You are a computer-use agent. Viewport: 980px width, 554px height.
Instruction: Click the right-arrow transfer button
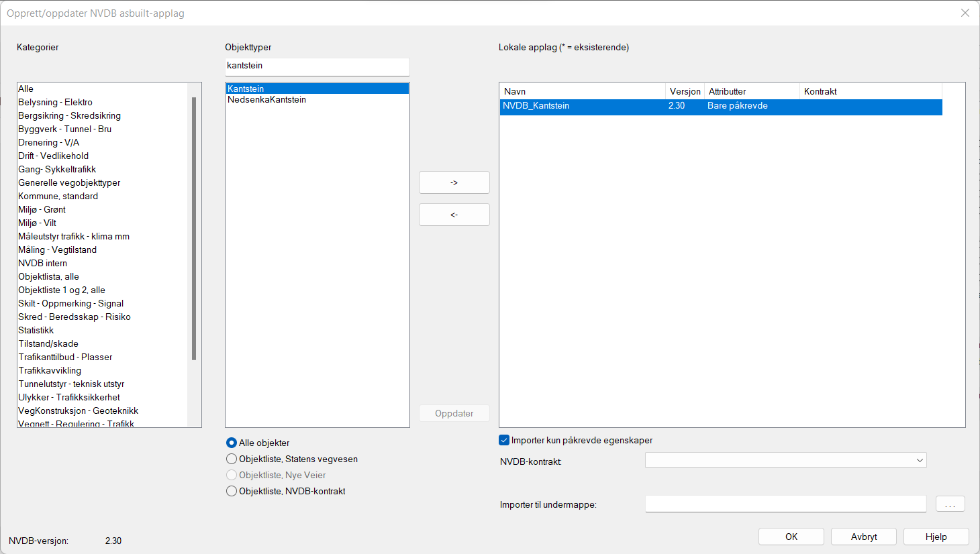pos(454,182)
